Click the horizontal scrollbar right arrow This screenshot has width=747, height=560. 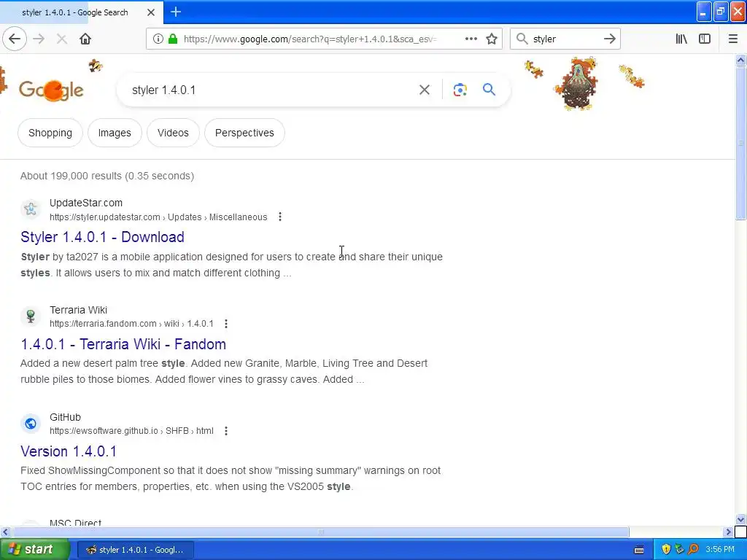click(728, 532)
